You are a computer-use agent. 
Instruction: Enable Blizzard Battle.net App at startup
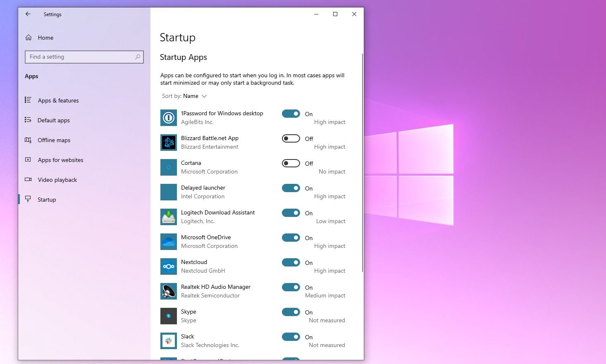click(291, 138)
